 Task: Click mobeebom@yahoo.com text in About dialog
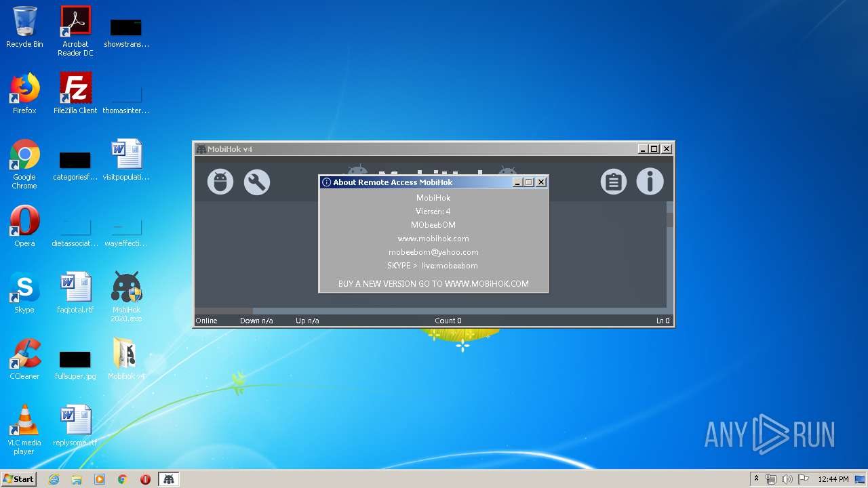click(433, 252)
